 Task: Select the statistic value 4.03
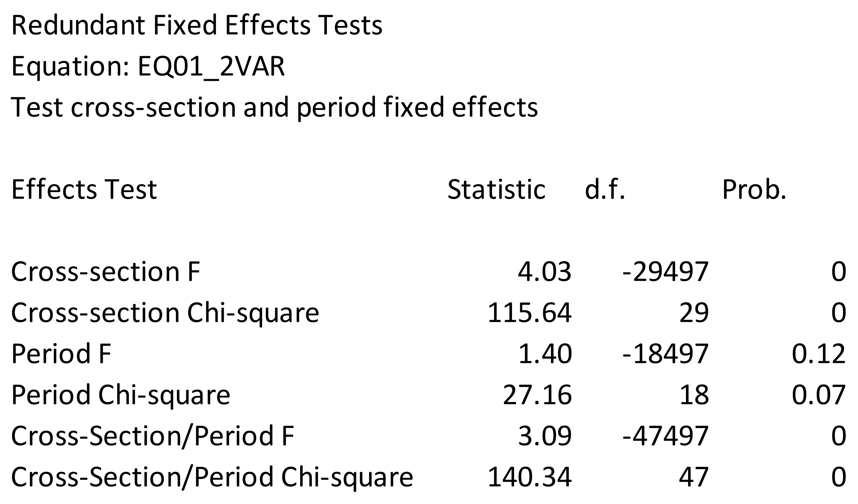pyautogui.click(x=544, y=272)
